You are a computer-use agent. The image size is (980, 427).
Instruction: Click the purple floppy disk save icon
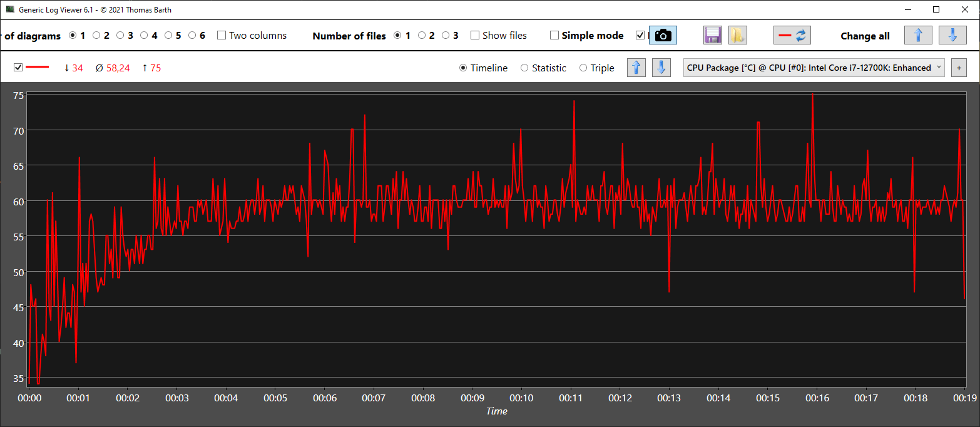[x=713, y=36]
